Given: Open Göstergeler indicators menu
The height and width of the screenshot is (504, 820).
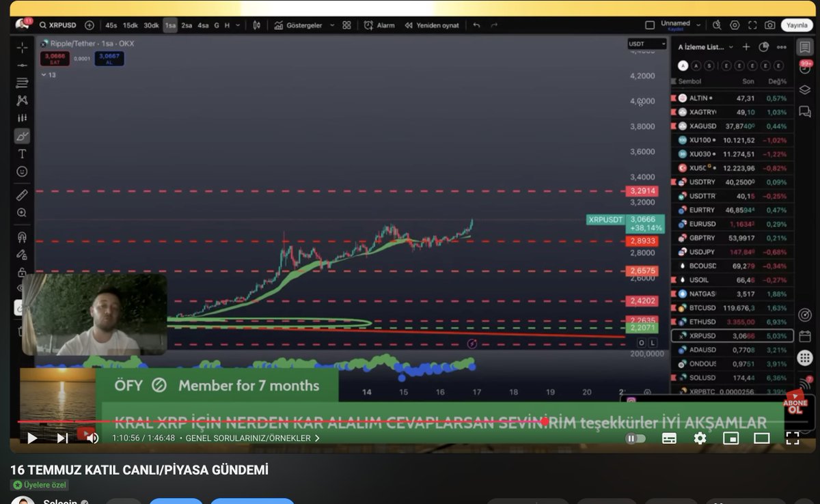Looking at the screenshot, I should 299,25.
